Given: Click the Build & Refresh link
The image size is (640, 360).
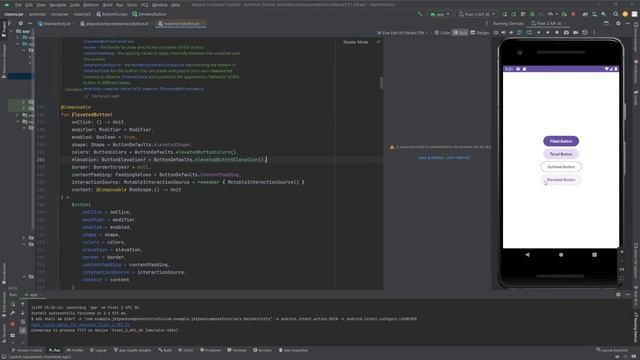Looking at the screenshot, I should click(444, 158).
